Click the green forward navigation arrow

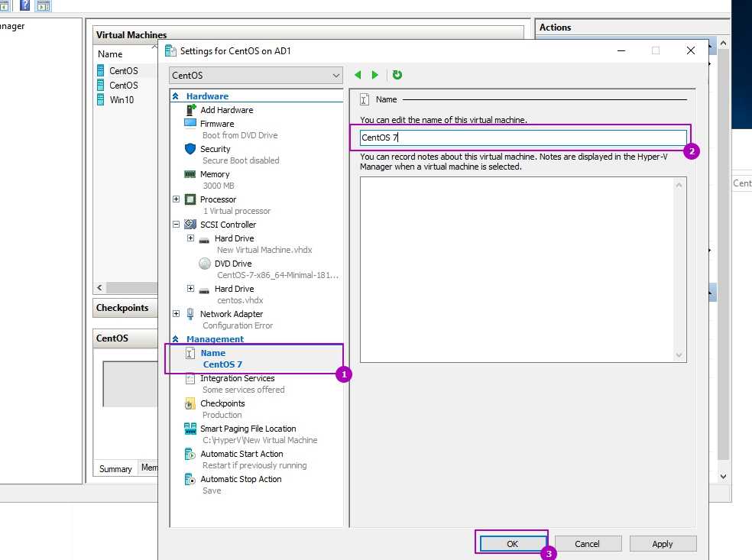(x=375, y=75)
